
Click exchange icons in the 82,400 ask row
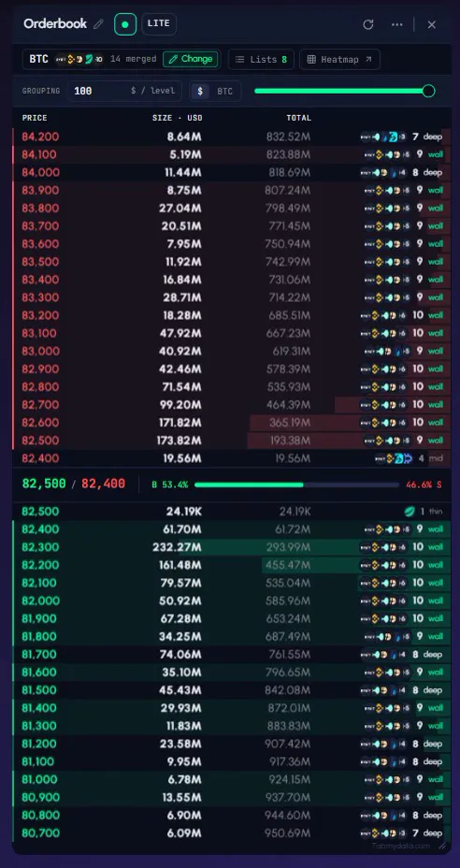[395, 458]
